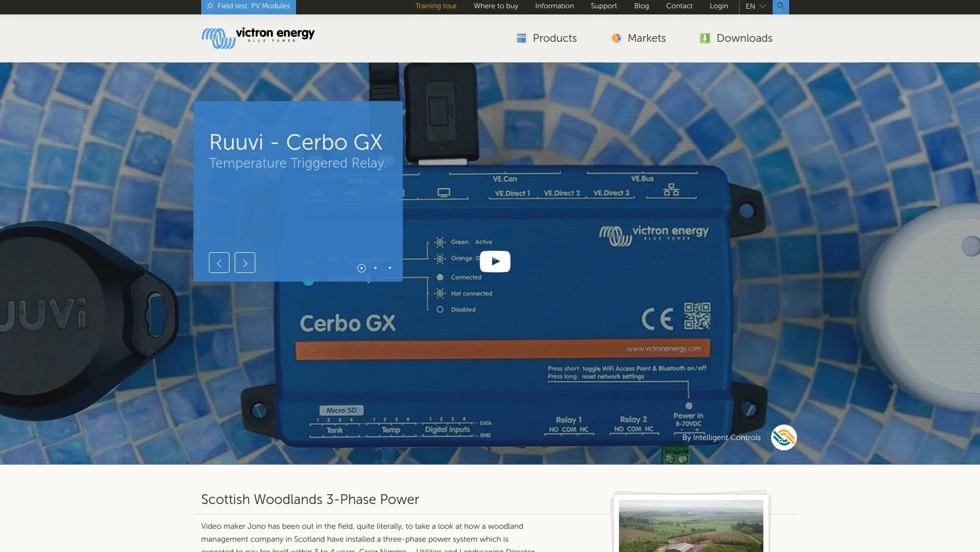Go to the Blog

point(641,6)
